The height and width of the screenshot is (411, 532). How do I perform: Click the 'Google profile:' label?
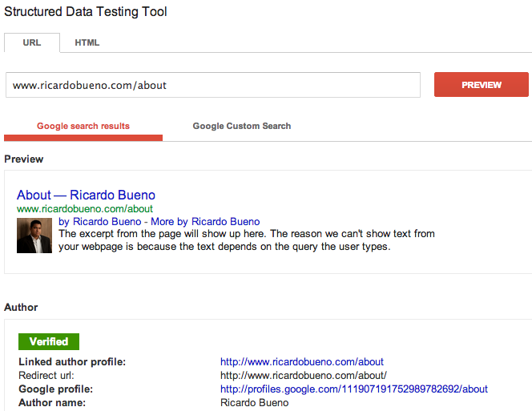(55, 389)
